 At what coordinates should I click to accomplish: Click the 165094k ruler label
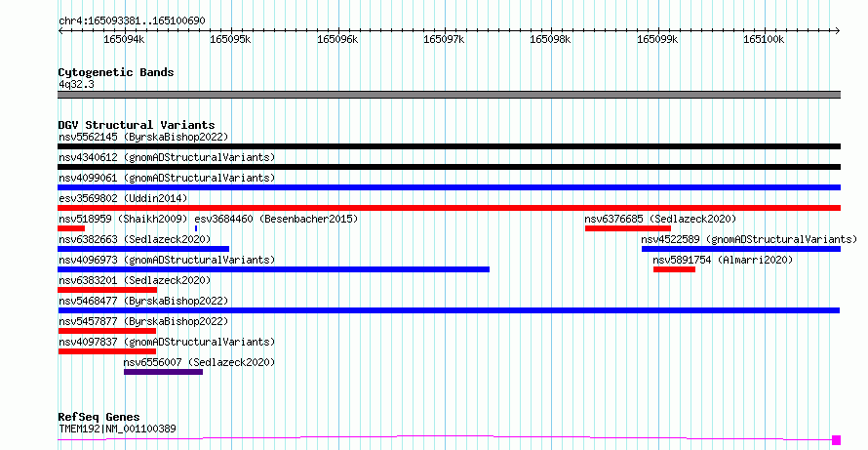(x=125, y=39)
